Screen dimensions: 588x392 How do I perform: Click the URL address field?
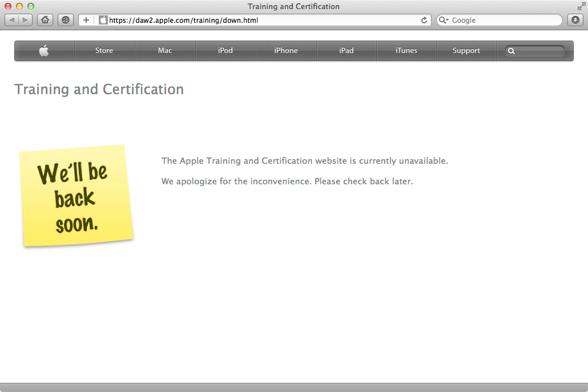[x=255, y=20]
